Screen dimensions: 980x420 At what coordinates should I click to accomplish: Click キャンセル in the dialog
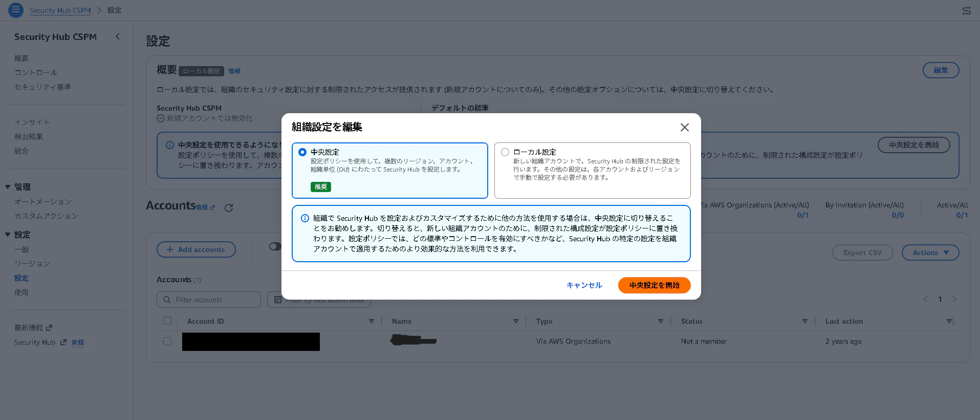(584, 285)
